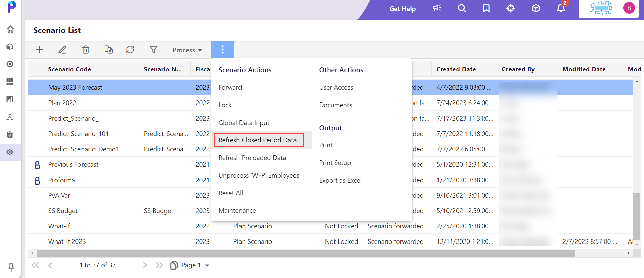Go to last page double arrow
Image resolution: width=644 pixels, height=278 pixels.
click(x=159, y=265)
